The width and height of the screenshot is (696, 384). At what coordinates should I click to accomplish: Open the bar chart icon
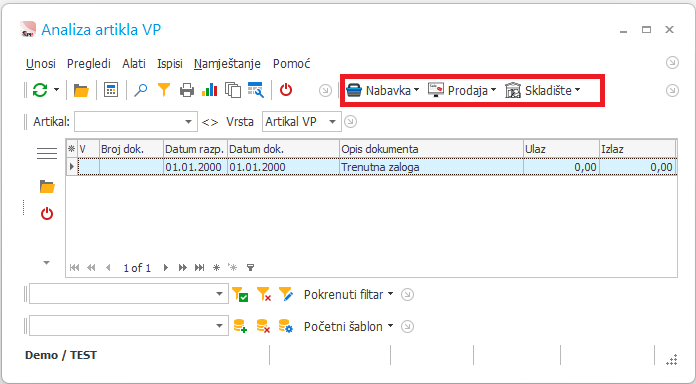pos(210,90)
